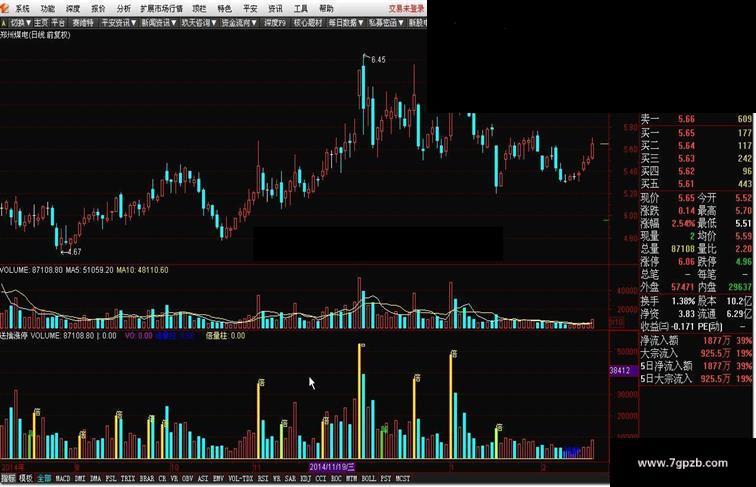This screenshot has height=487, width=756.
Task: Switch to the DMI indicator
Action: (x=80, y=478)
